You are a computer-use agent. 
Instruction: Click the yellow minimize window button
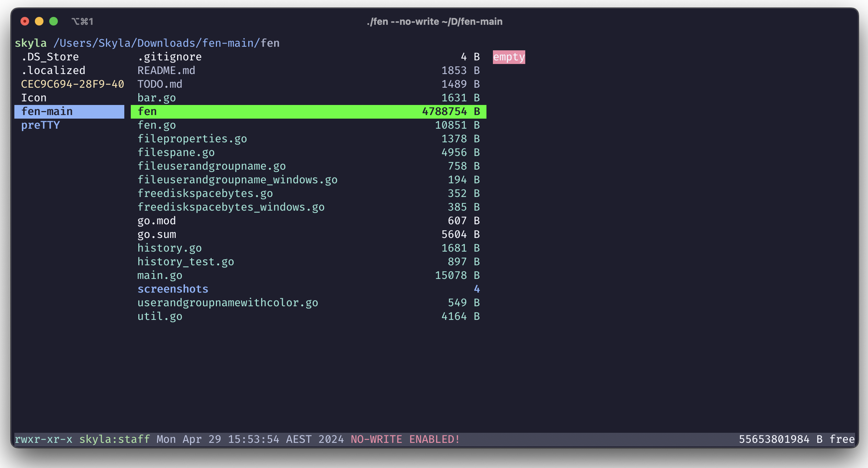[39, 22]
